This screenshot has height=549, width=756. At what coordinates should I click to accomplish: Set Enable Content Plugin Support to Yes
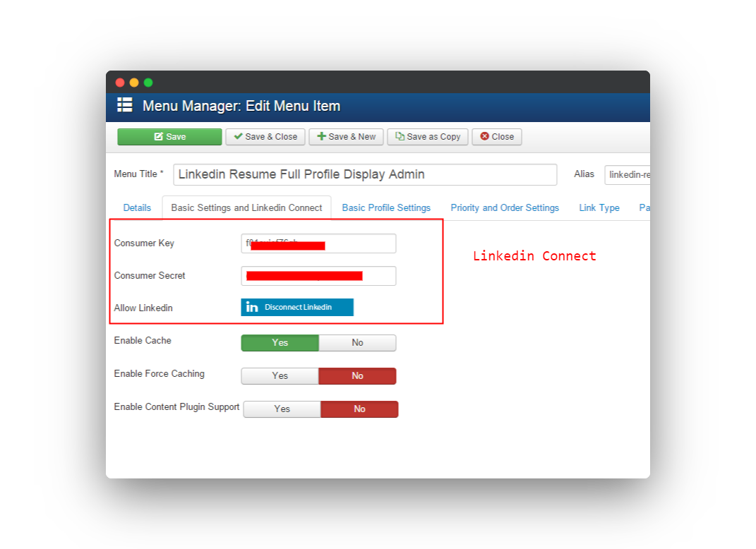point(282,409)
